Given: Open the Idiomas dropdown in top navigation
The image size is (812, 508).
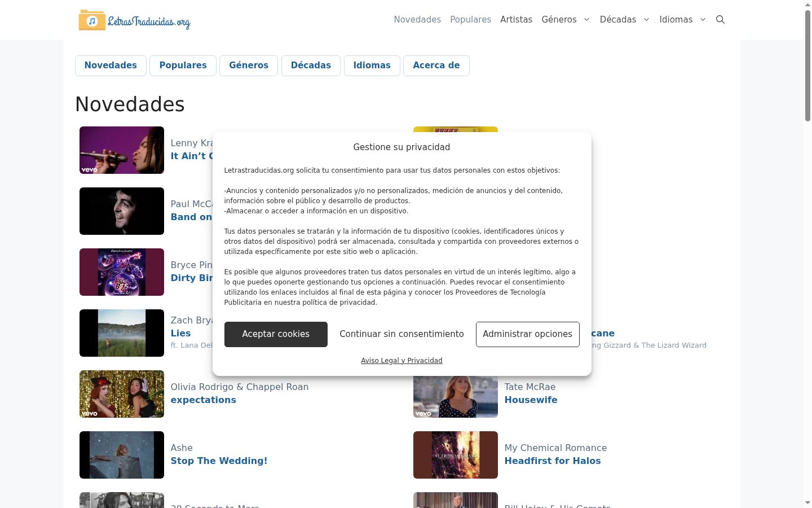Looking at the screenshot, I should pyautogui.click(x=682, y=20).
